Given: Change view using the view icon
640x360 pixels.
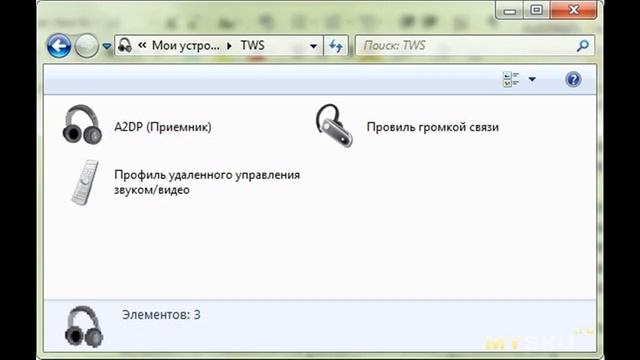Looking at the screenshot, I should [511, 79].
